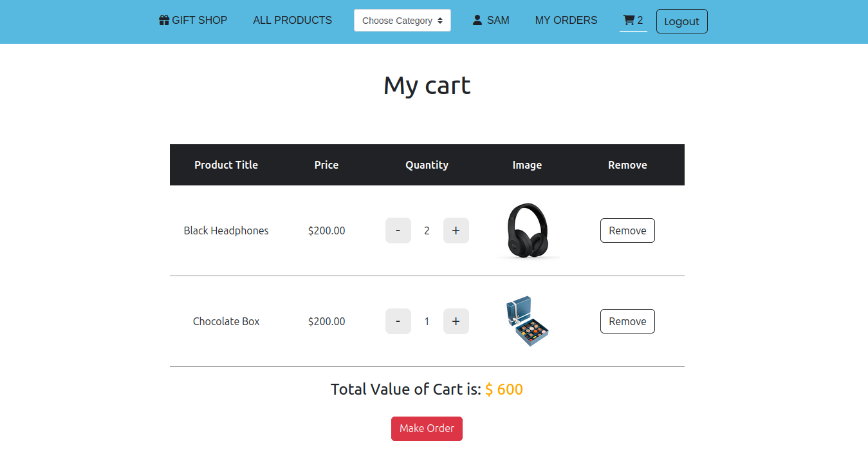Click the Chocolate Box product title
Viewport: 868px width, 470px height.
pos(226,321)
